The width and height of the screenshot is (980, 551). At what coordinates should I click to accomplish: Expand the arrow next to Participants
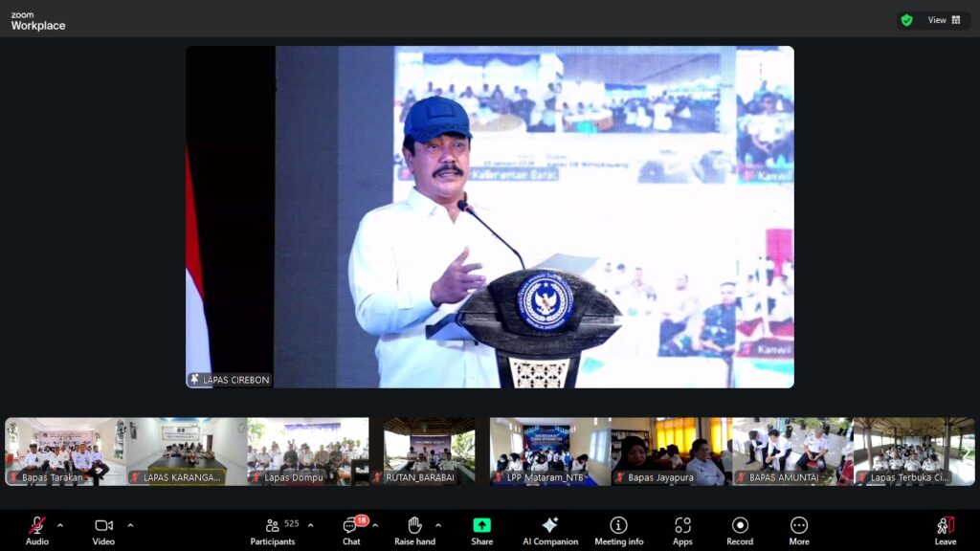[310, 525]
